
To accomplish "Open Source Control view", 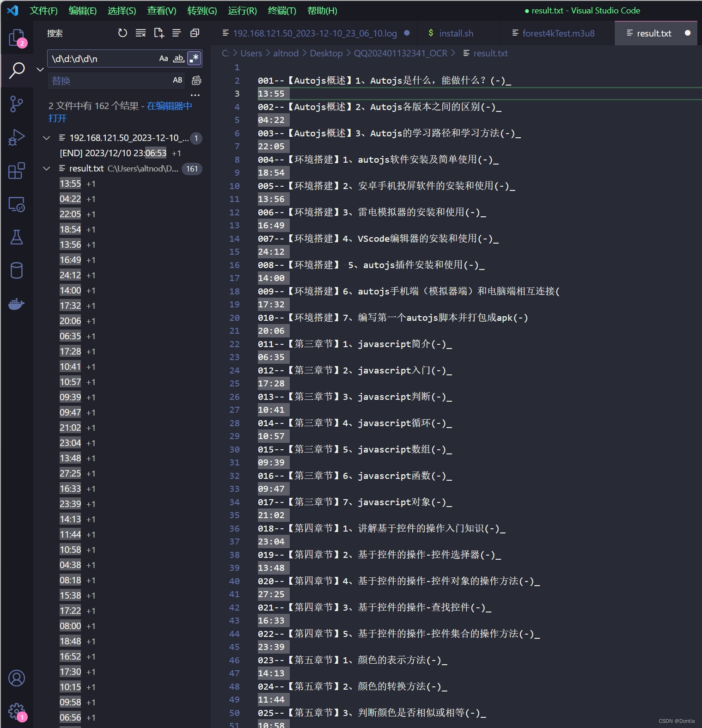I will (17, 104).
